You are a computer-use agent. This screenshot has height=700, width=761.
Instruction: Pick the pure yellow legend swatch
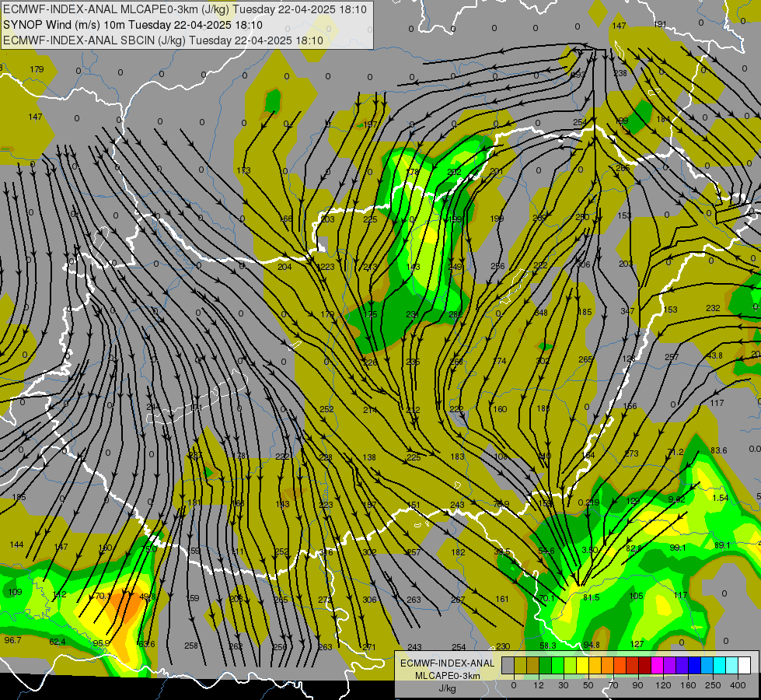pyautogui.click(x=582, y=666)
